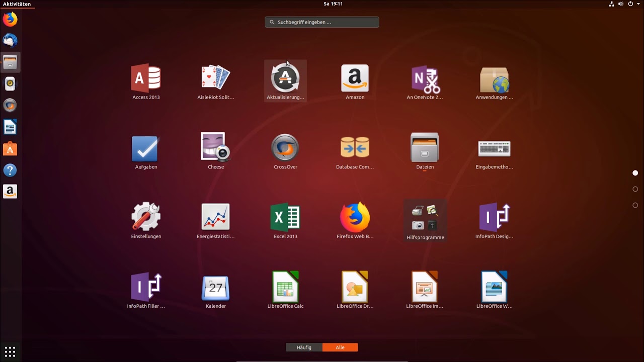Open CrossOver in the app grid

point(285,151)
